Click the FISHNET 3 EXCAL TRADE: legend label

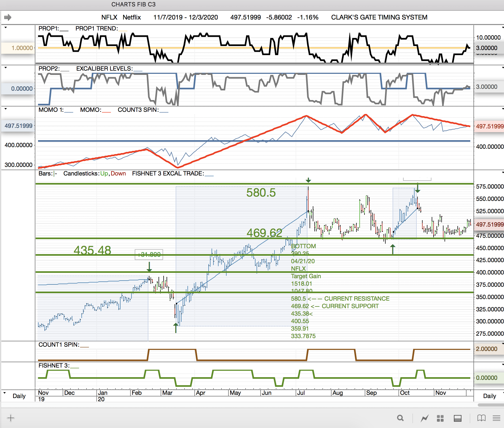click(x=168, y=174)
